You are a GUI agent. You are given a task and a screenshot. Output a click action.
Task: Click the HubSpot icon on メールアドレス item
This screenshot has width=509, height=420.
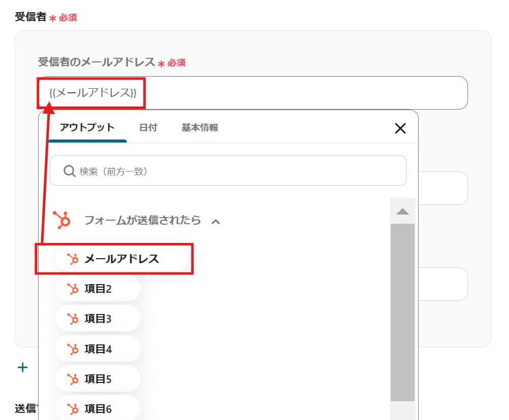coord(73,259)
